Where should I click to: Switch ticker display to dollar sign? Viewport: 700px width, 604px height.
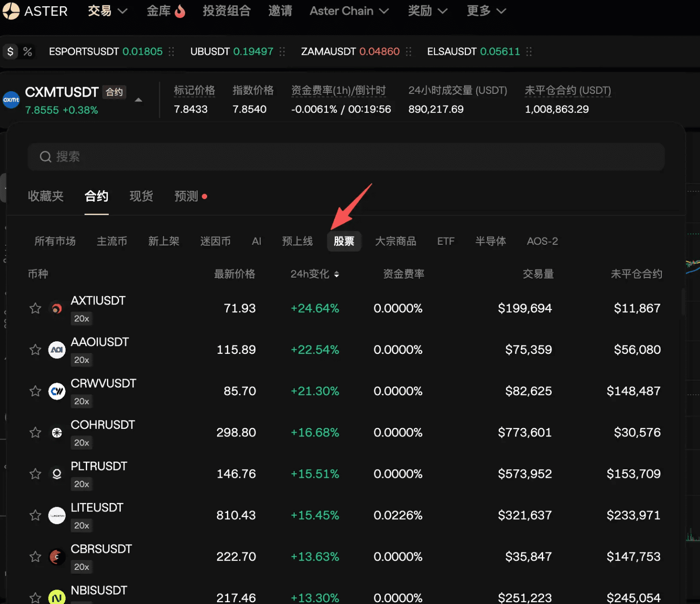pyautogui.click(x=10, y=52)
